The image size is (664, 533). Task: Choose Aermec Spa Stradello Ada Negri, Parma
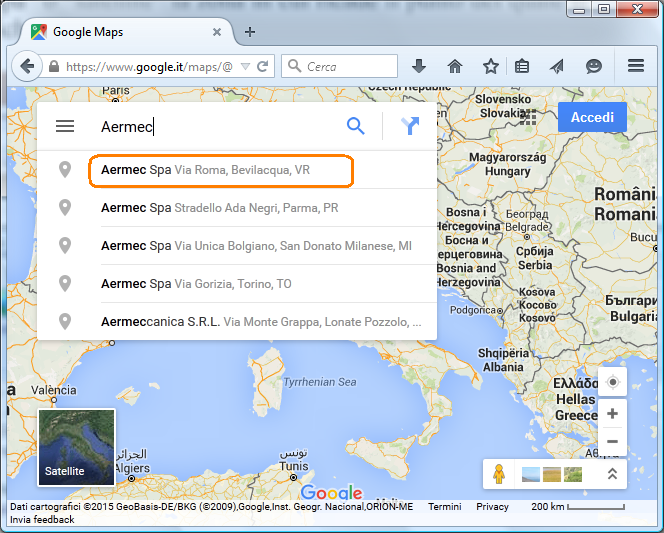[x=237, y=208]
